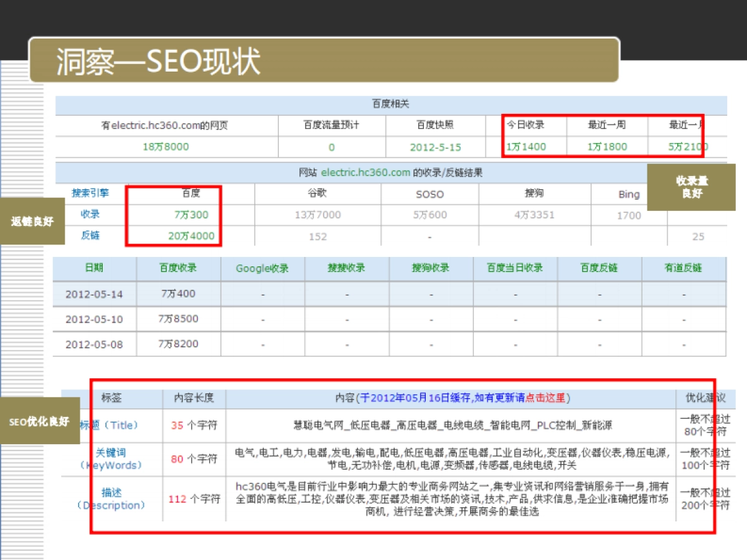Click the SOSO indexed count 5万600
This screenshot has height=560, width=747.
430,215
